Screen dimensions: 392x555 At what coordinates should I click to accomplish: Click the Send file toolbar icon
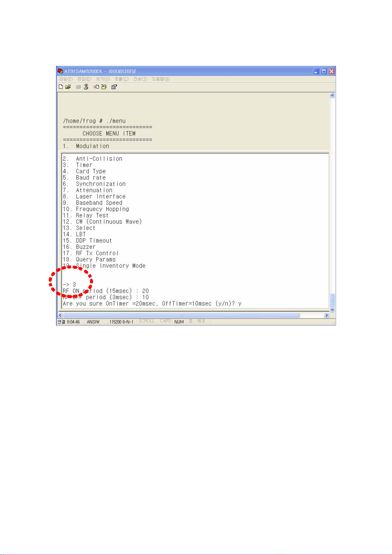(96, 87)
